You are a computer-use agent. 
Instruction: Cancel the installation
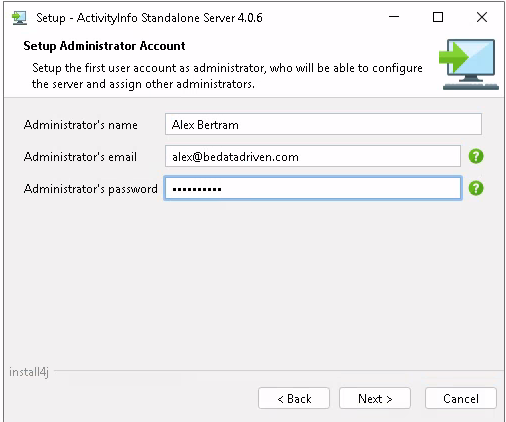(x=461, y=398)
